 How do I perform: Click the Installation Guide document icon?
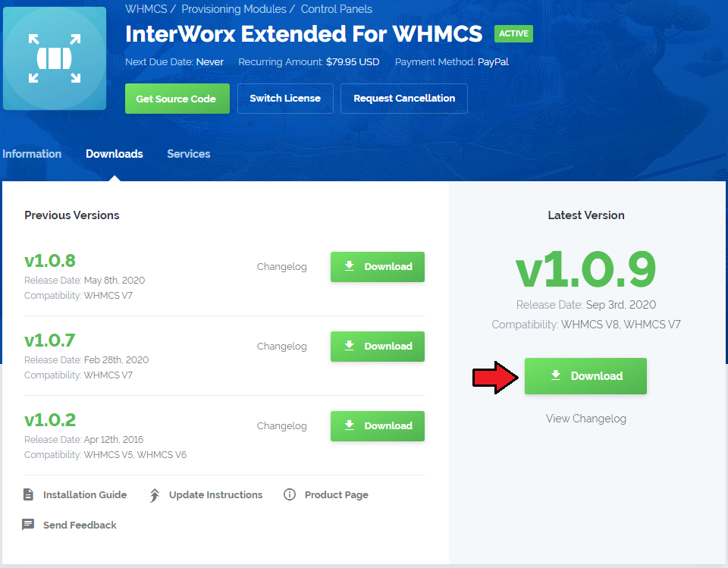click(28, 494)
